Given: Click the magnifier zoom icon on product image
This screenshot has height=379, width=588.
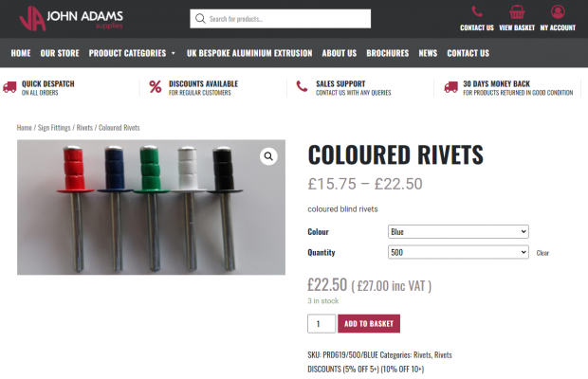Looking at the screenshot, I should click(x=268, y=156).
